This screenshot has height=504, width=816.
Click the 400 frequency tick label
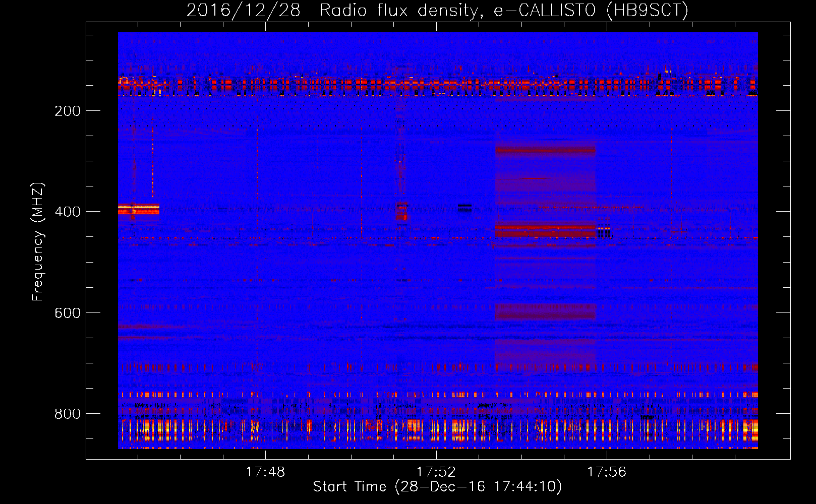point(68,212)
